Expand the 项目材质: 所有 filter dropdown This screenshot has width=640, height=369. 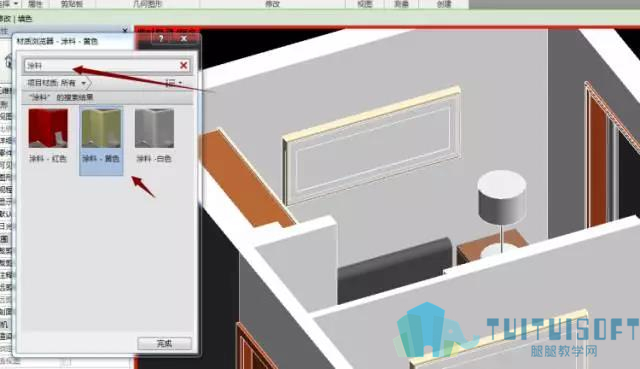pyautogui.click(x=57, y=83)
